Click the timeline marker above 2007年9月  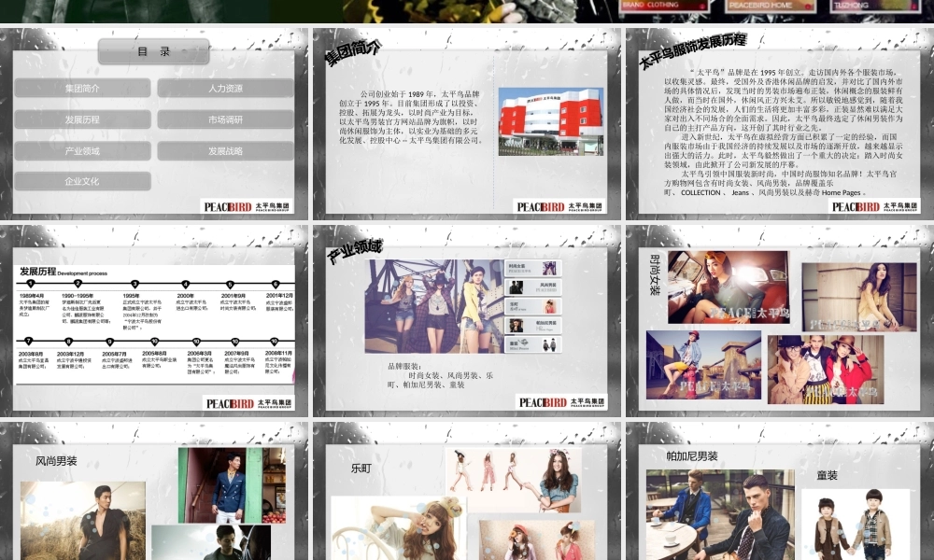[235, 342]
